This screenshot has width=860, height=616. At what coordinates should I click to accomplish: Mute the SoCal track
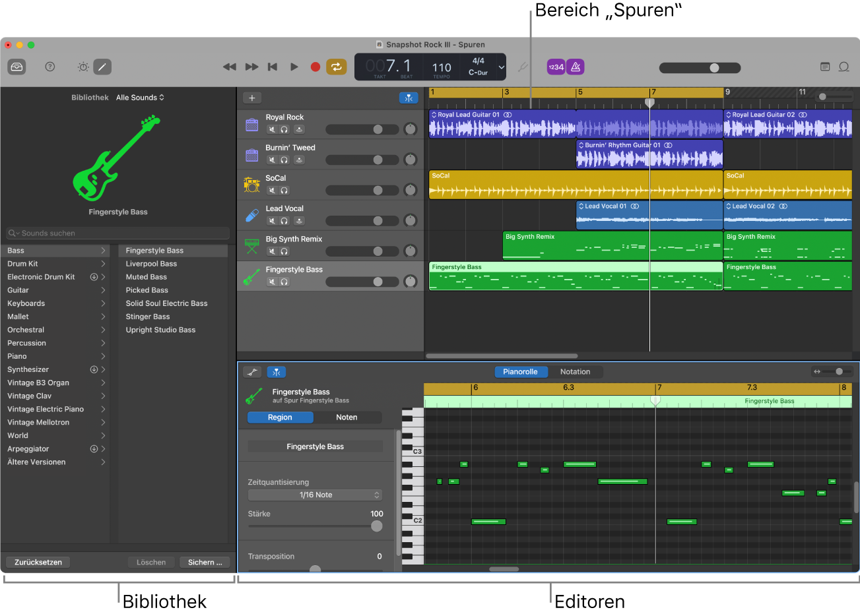(271, 190)
